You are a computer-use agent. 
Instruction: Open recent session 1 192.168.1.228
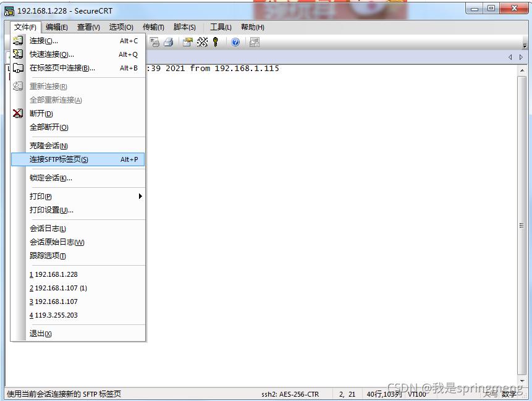click(x=78, y=274)
